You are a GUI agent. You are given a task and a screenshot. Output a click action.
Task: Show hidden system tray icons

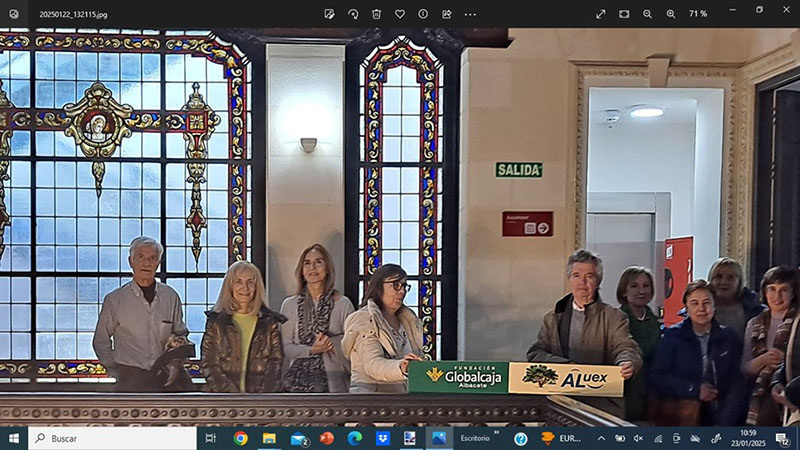[601, 438]
